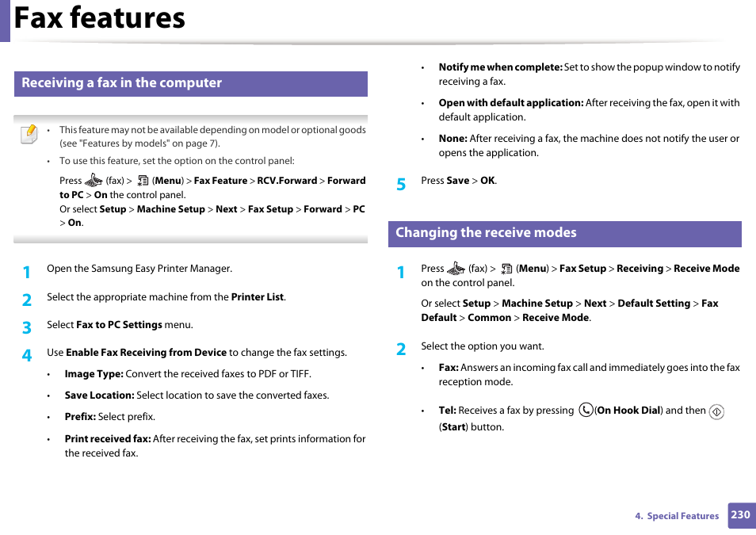This screenshot has width=756, height=535.
Task: Click the "Fax Feature" term in the note
Action: pyautogui.click(x=220, y=181)
